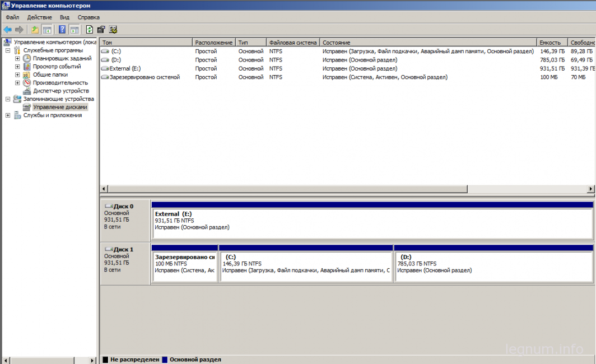Click the Производительность gauge icon
Screen dimensions: 596x364
(x=27, y=82)
